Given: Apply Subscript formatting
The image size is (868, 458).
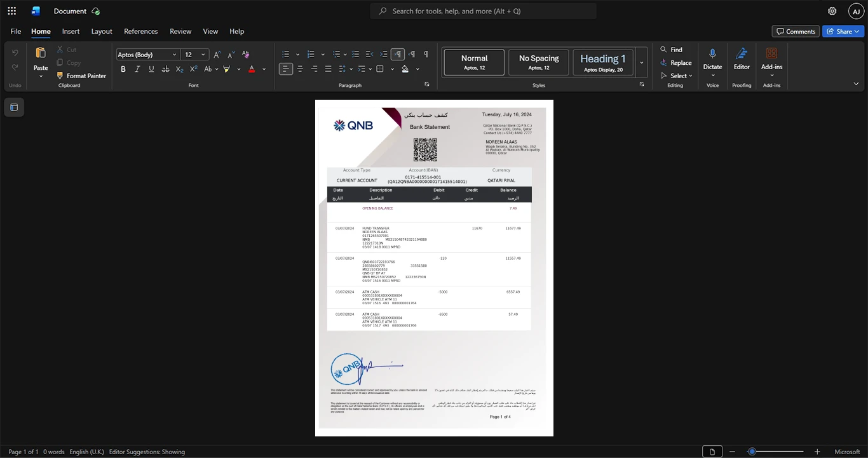Looking at the screenshot, I should tap(179, 69).
